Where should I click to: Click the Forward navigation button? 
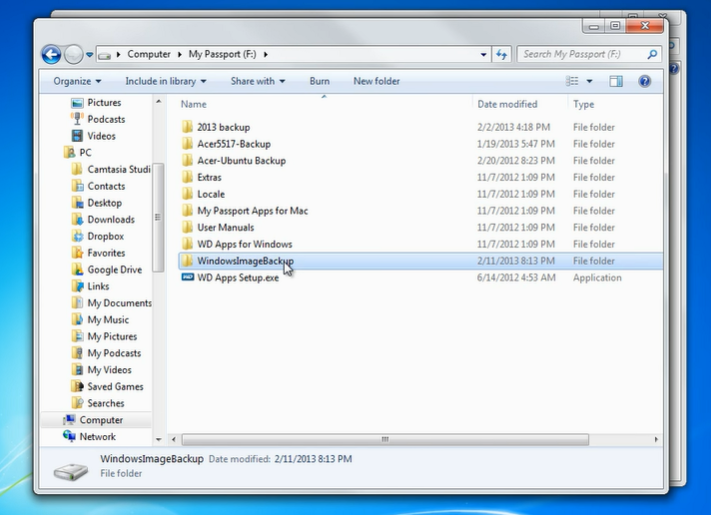pyautogui.click(x=73, y=54)
